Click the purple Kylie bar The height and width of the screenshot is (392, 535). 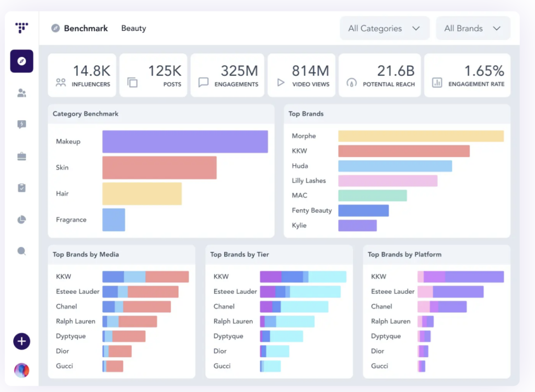point(357,225)
